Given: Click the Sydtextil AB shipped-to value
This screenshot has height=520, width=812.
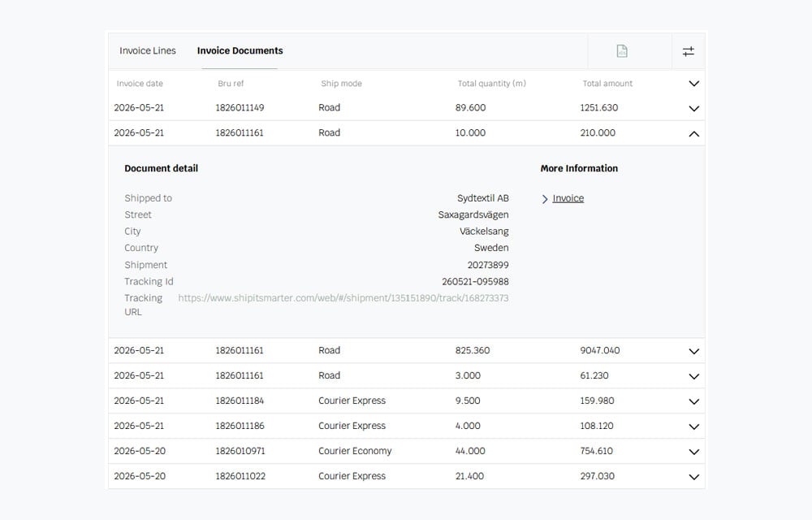Looking at the screenshot, I should tap(482, 198).
